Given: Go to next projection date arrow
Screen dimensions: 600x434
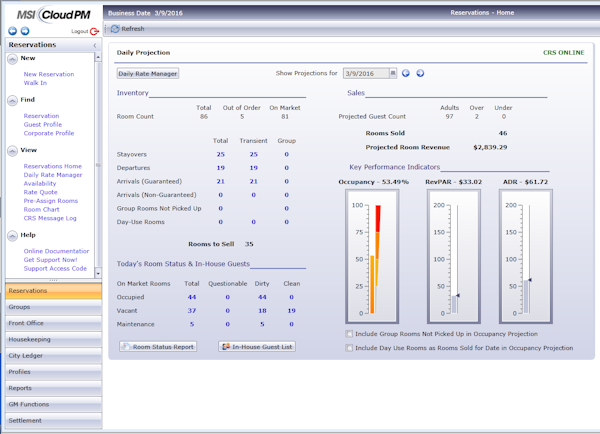Looking at the screenshot, I should pos(420,73).
